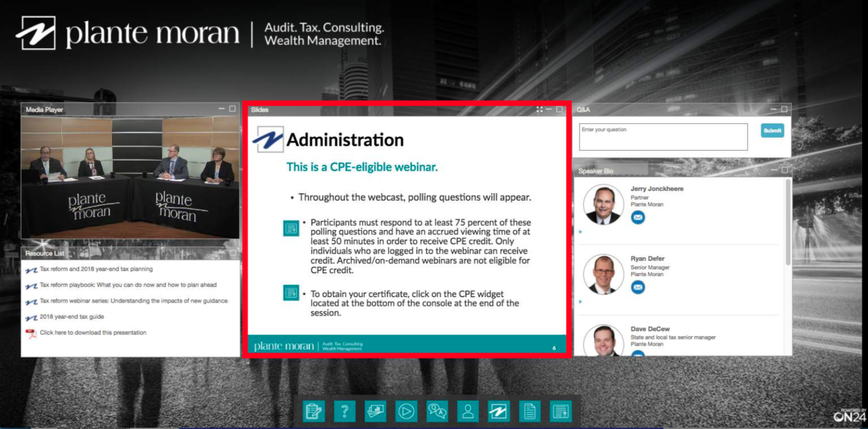Click the ON24 logo in the corner
Viewport: 868px width, 429px height.
[850, 415]
